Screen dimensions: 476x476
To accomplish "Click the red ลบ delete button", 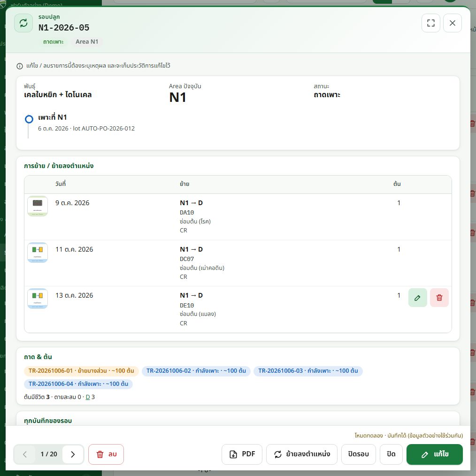I will coord(106,454).
